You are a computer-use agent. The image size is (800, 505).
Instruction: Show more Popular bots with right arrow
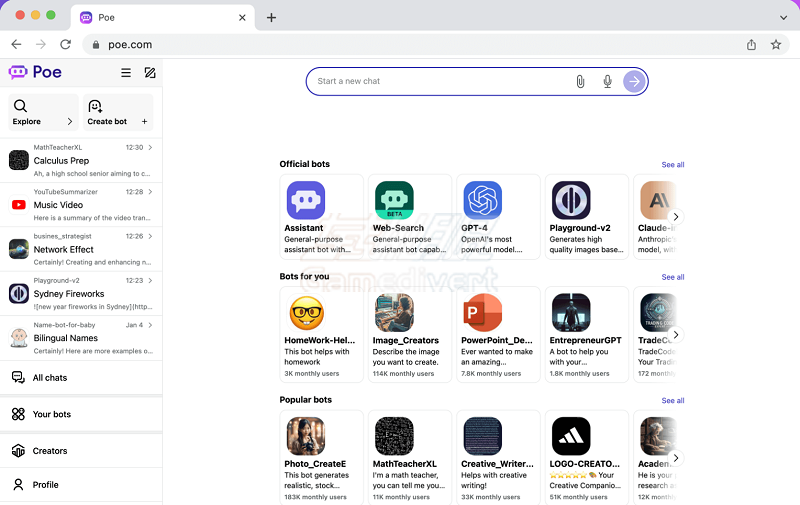point(676,458)
